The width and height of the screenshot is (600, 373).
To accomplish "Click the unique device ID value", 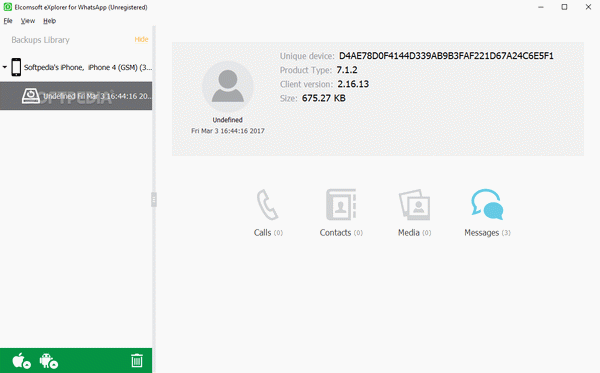I will tap(446, 56).
